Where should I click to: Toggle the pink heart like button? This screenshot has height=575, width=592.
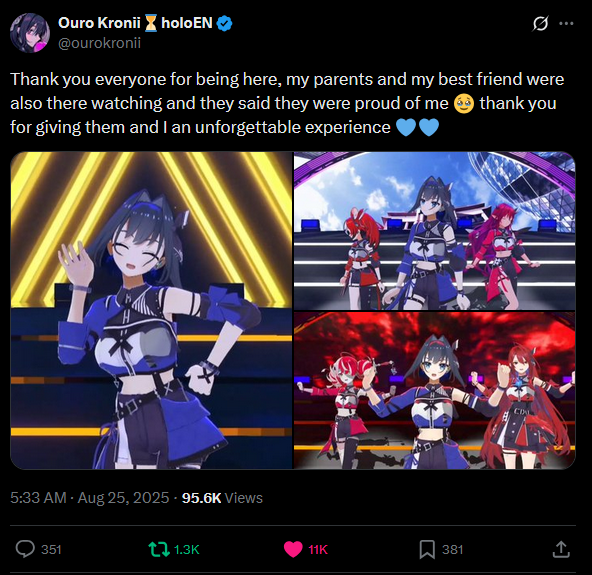(x=293, y=549)
